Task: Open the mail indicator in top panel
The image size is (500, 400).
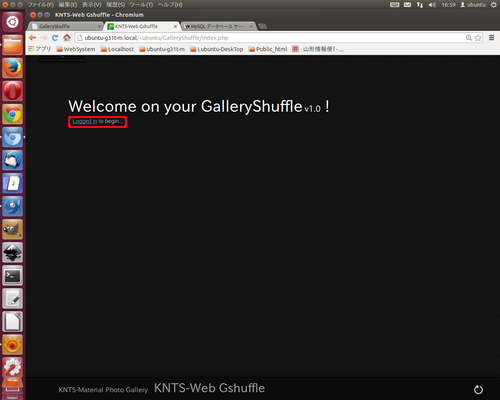Action: point(407,5)
